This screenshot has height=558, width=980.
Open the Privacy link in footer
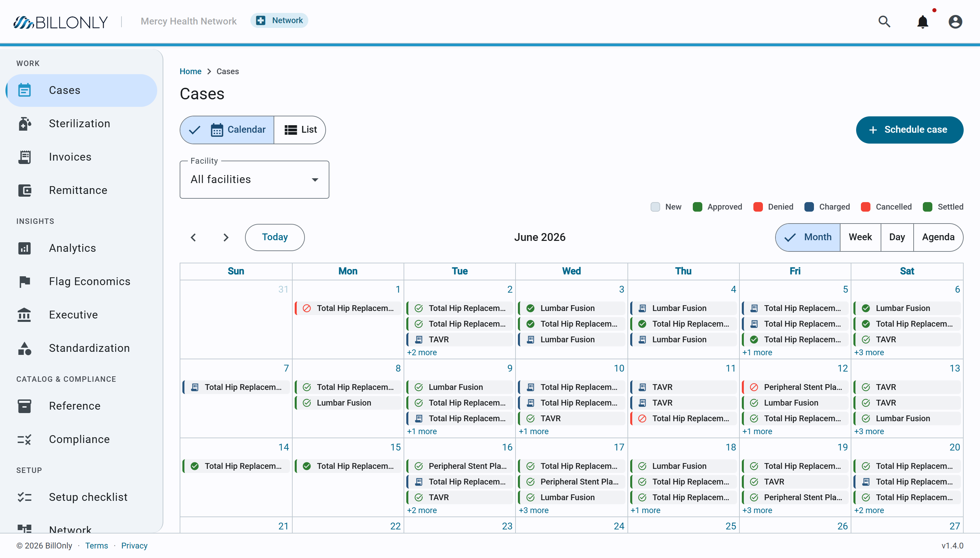click(x=134, y=546)
